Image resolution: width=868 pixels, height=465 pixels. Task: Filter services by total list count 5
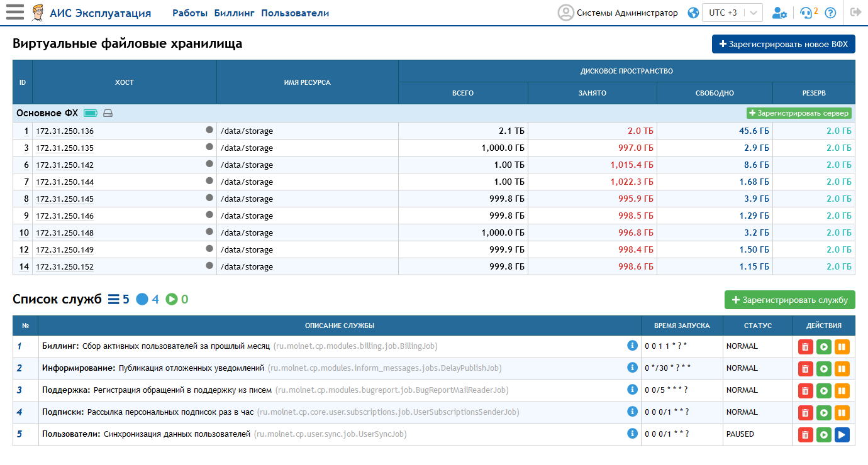pos(119,299)
